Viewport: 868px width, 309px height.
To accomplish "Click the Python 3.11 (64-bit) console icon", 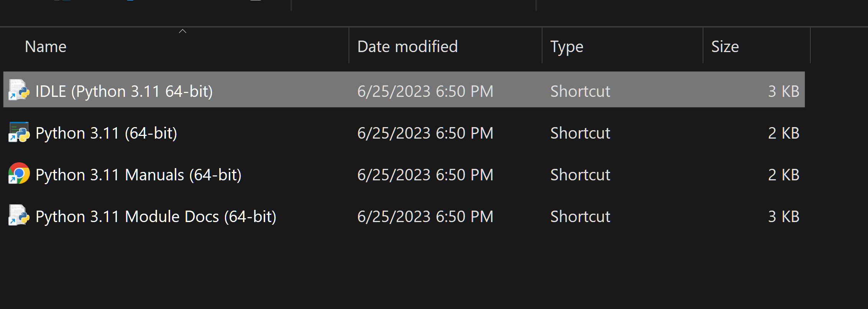I will coord(19,132).
